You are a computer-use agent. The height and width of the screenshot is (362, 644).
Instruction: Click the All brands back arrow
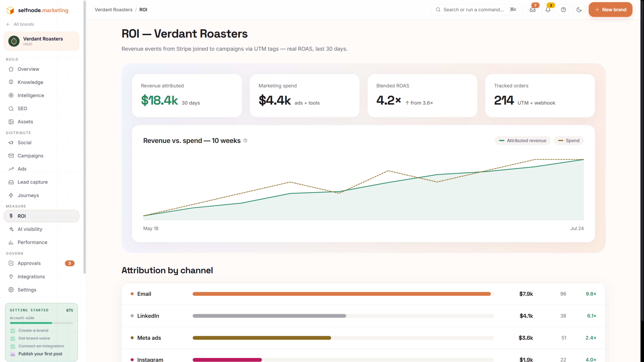8,24
